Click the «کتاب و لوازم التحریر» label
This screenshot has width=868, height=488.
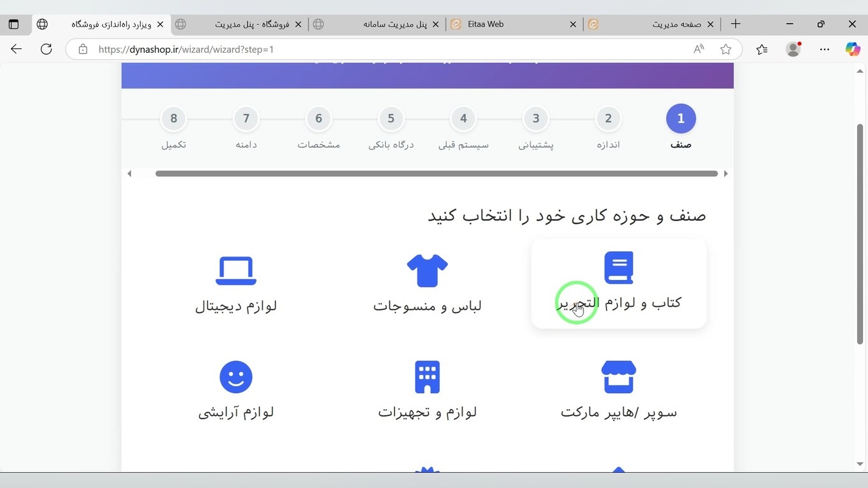pyautogui.click(x=619, y=303)
